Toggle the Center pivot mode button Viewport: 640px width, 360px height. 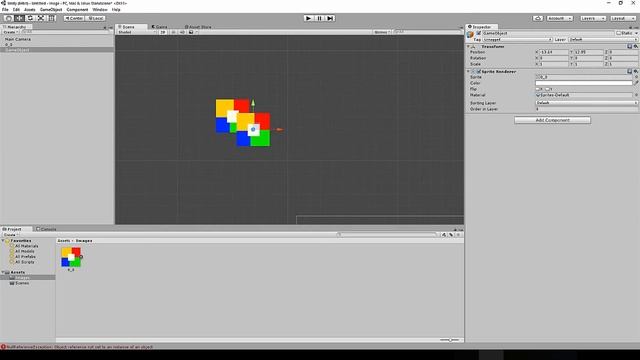74,18
